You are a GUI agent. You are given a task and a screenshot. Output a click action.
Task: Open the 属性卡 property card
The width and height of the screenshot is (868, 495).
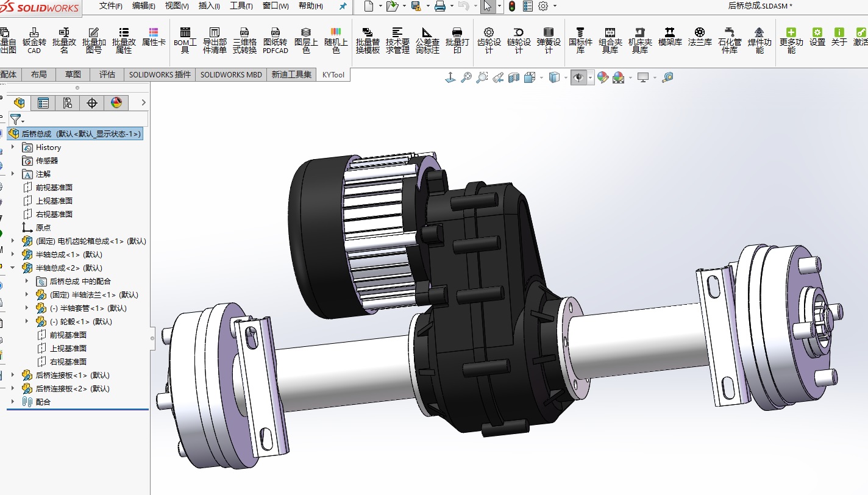(154, 37)
